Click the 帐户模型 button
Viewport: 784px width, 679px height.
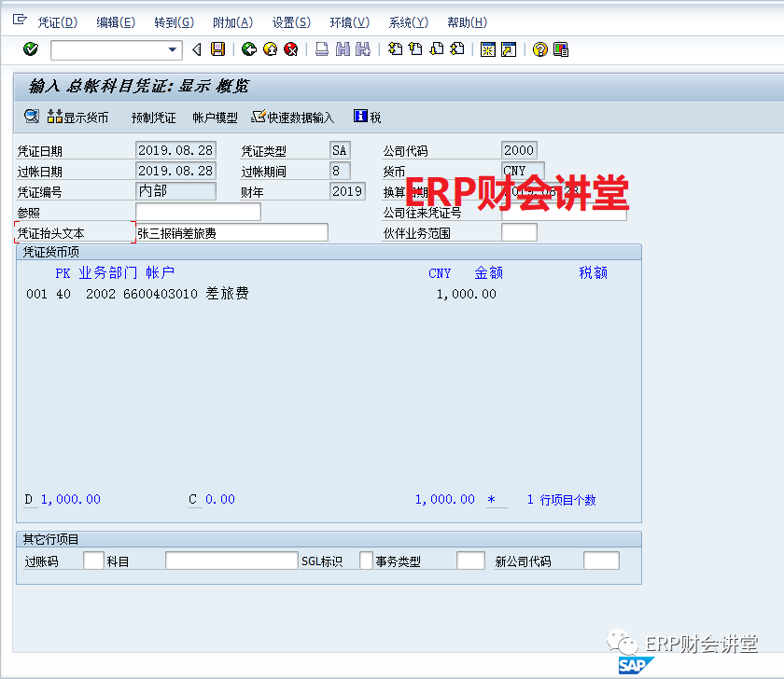tap(215, 118)
